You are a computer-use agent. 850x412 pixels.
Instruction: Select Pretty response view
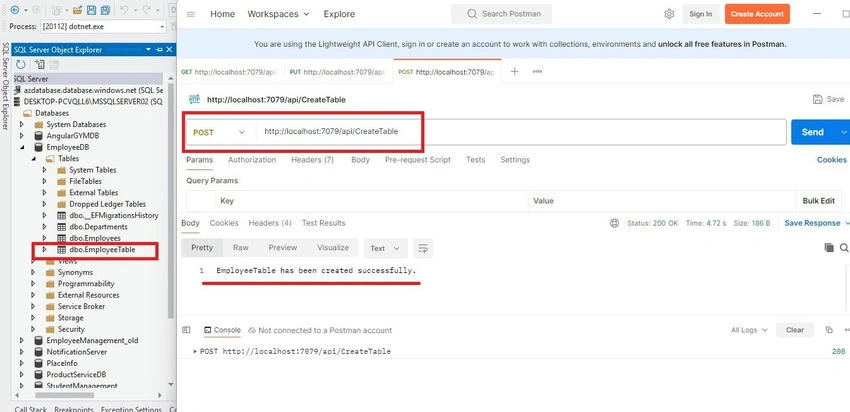tap(202, 248)
